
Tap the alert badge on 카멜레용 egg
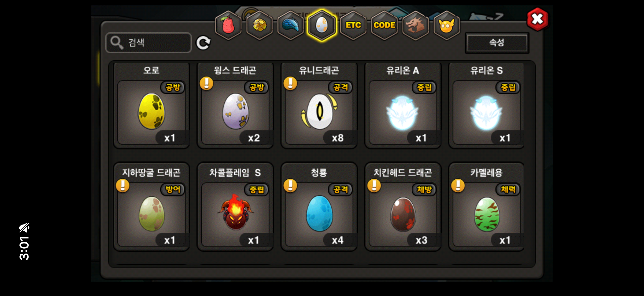[458, 186]
